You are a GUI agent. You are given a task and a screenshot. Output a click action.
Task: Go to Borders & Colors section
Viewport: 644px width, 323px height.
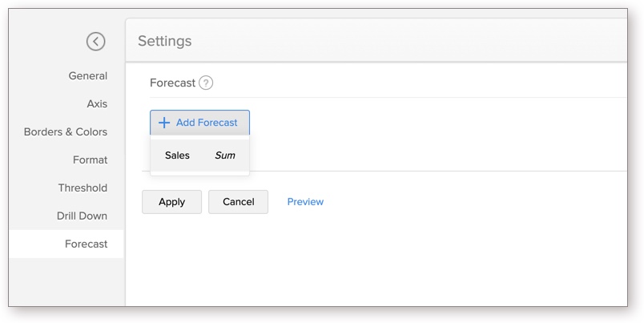click(66, 132)
